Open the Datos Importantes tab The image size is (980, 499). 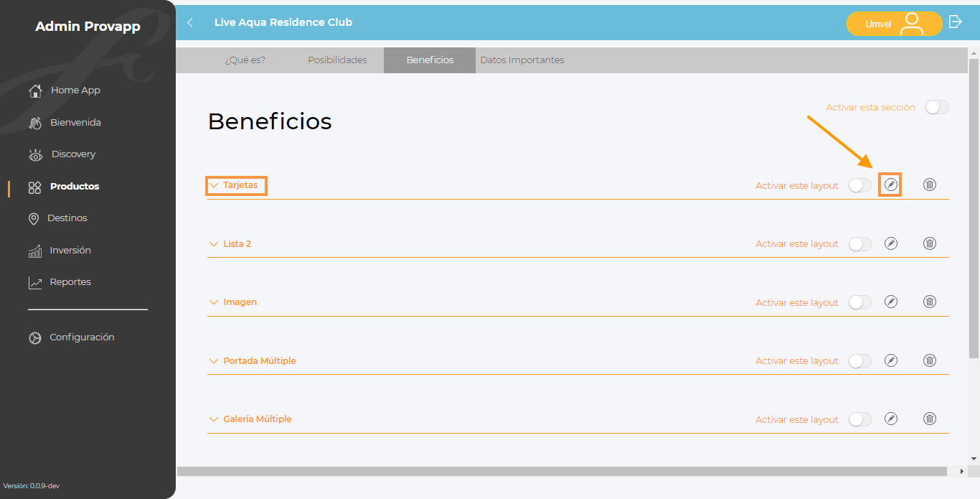(522, 60)
